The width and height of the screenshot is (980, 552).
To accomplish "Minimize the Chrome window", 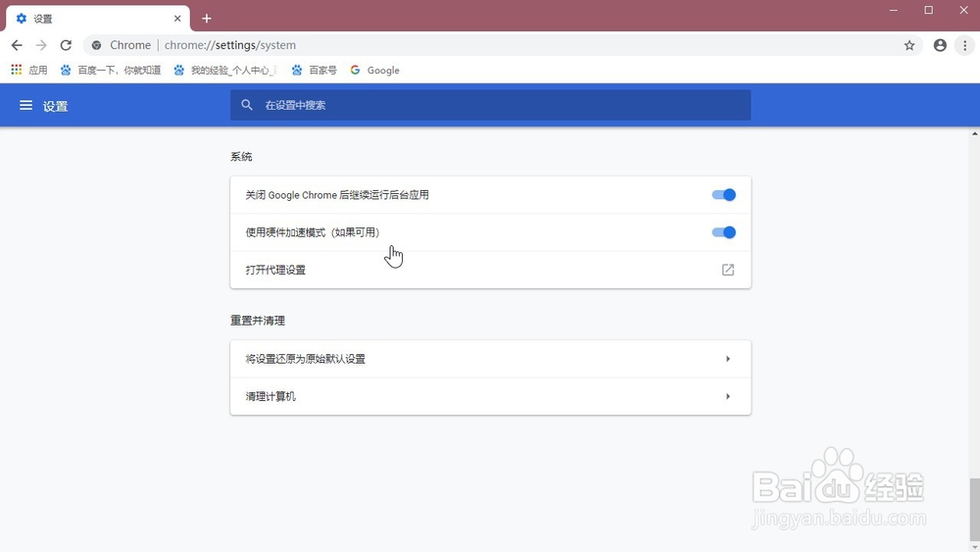I will (894, 10).
